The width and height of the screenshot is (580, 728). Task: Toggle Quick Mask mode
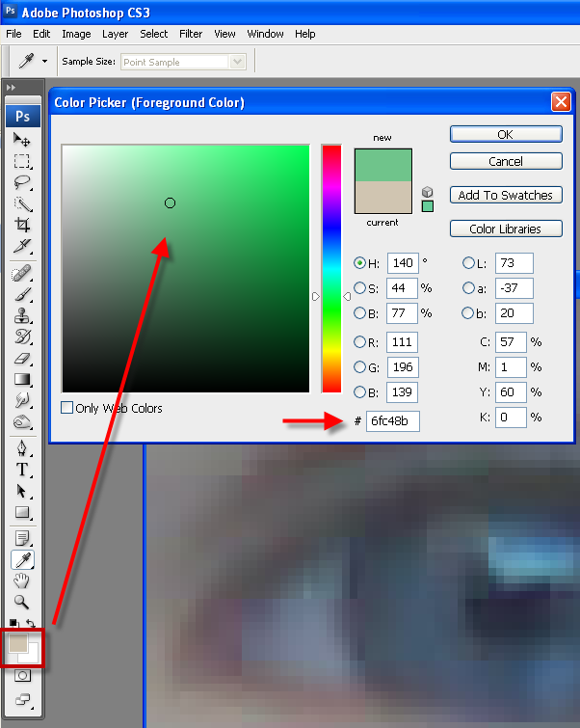pos(22,676)
